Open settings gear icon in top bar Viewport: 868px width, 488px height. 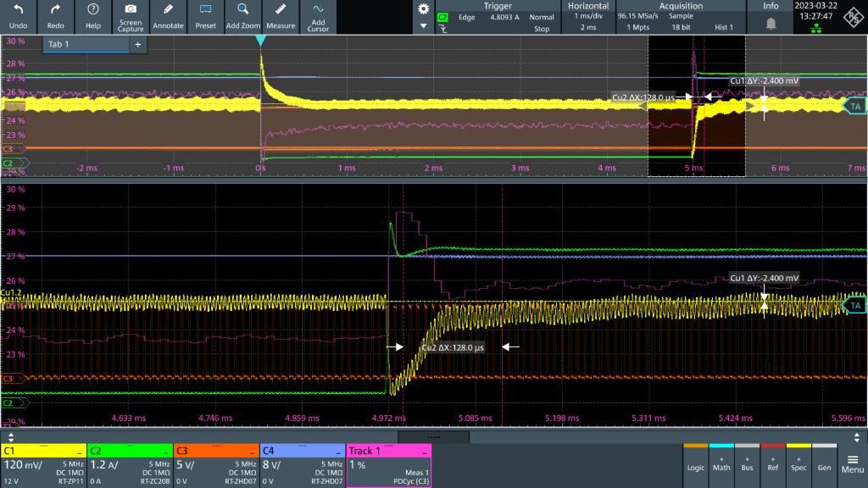coord(424,8)
